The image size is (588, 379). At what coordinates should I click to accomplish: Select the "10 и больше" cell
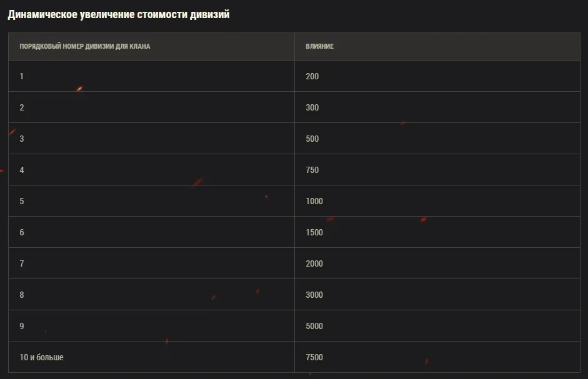coord(41,357)
